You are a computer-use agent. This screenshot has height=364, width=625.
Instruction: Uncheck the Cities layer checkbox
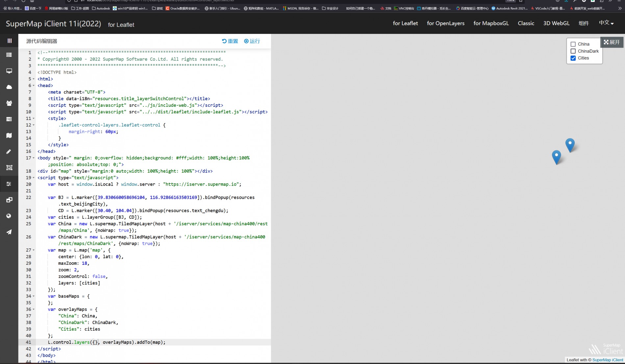(x=573, y=58)
